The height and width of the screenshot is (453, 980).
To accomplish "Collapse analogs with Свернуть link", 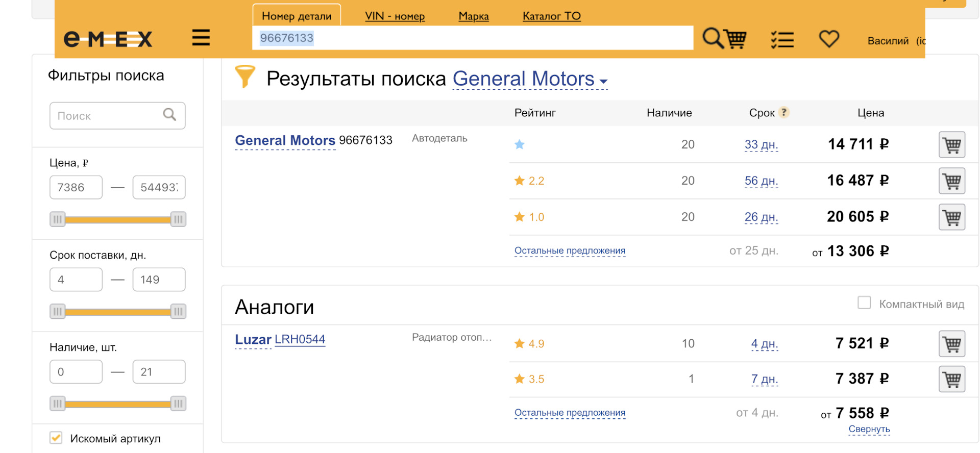I will pyautogui.click(x=869, y=429).
